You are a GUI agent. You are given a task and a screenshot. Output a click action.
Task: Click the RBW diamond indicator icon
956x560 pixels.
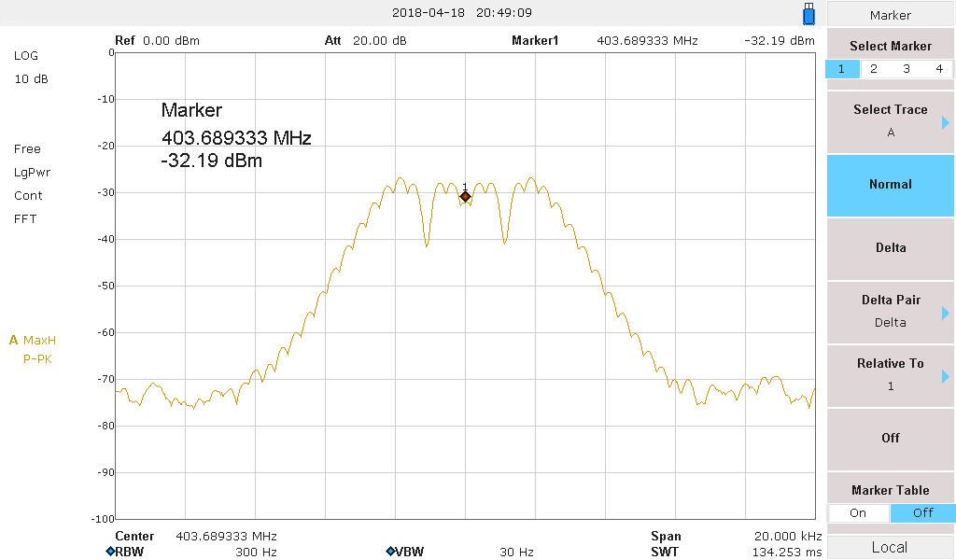(x=110, y=552)
